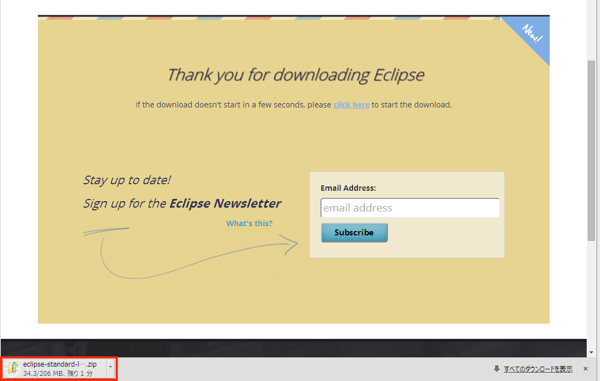
Task: Focus the email address input field
Action: tap(410, 208)
